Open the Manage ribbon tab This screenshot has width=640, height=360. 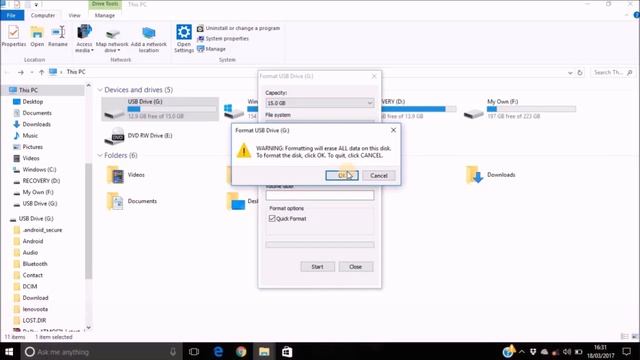pos(105,15)
